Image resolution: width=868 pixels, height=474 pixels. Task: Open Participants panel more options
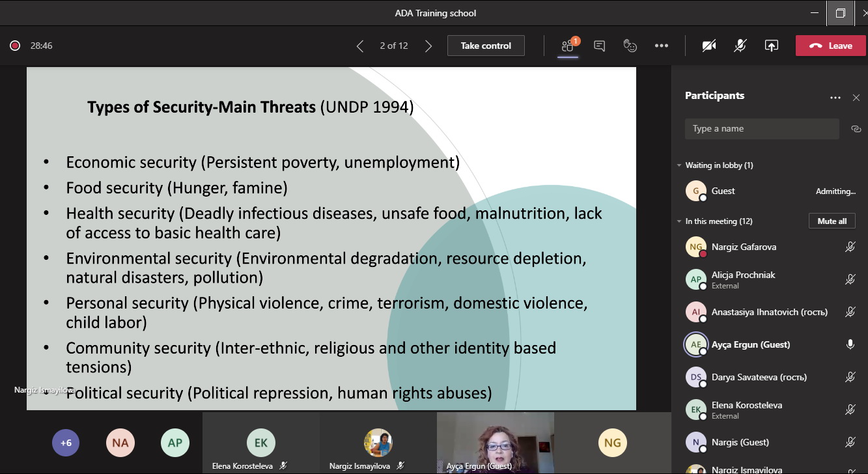tap(835, 98)
